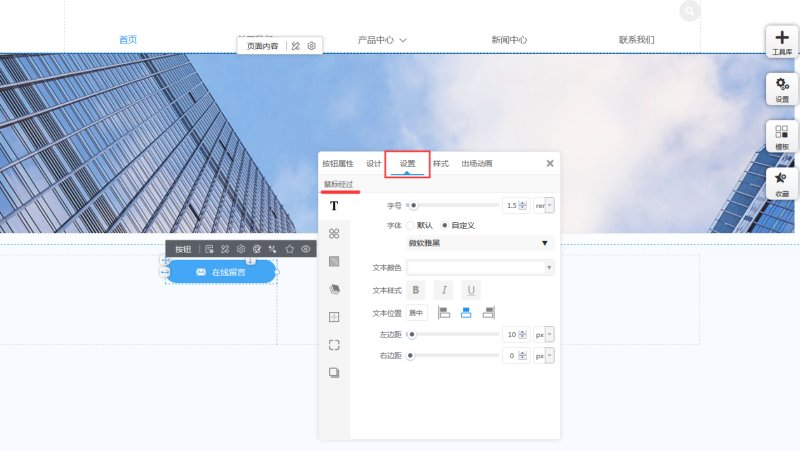
Task: Open the 微软雅黑 font dropdown
Action: pos(479,243)
